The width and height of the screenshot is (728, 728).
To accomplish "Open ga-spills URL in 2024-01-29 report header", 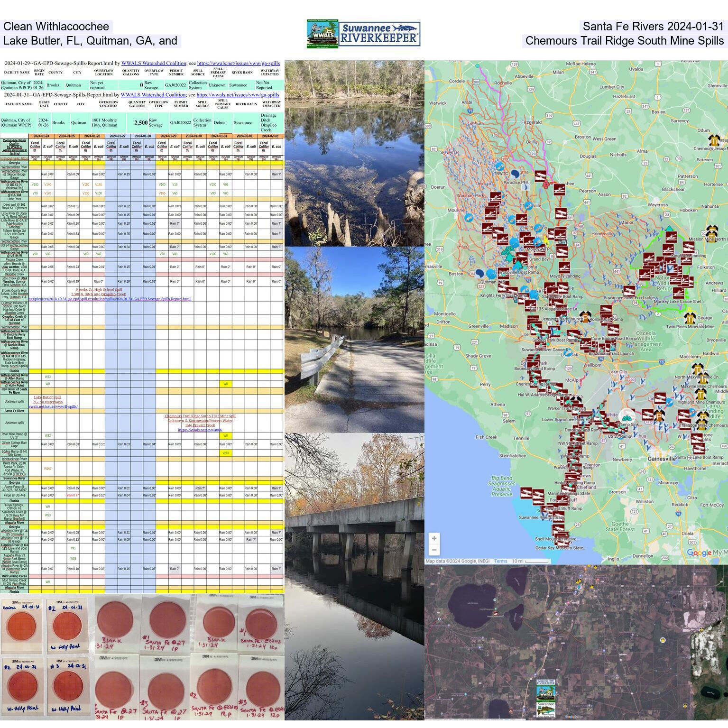I will point(238,63).
